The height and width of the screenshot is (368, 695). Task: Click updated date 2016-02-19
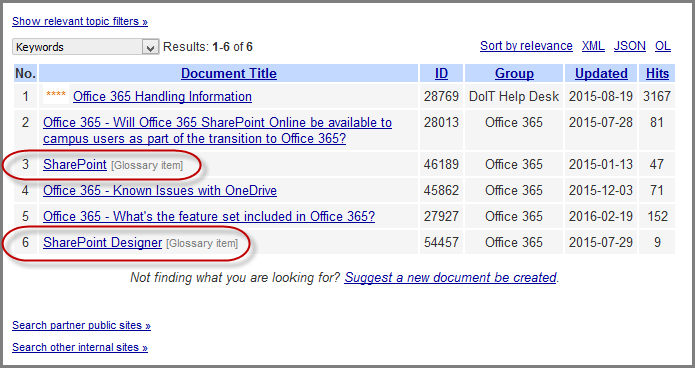601,216
